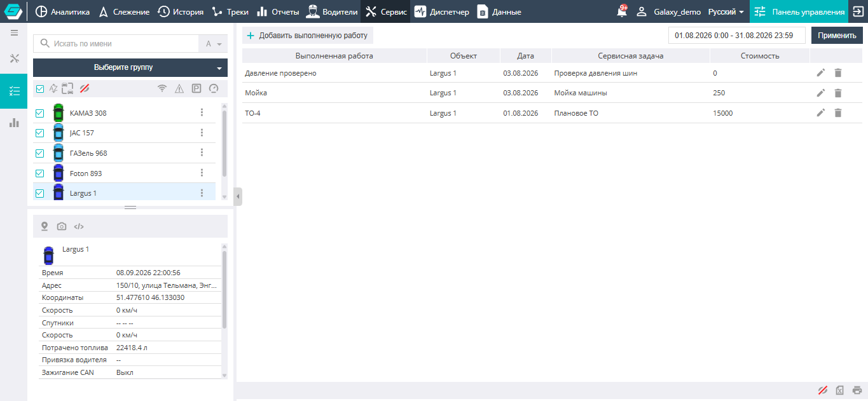Click the date range field for August 2026
Viewport: 868px width, 401px height.
(x=737, y=36)
